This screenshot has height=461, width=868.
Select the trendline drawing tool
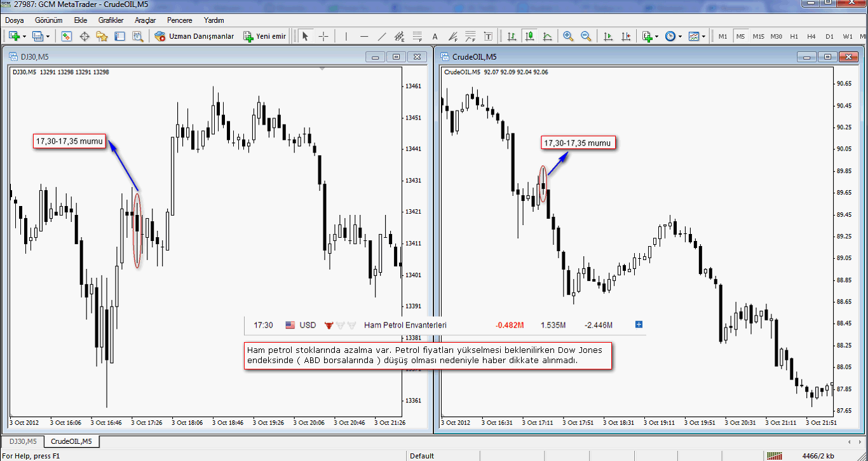(382, 36)
